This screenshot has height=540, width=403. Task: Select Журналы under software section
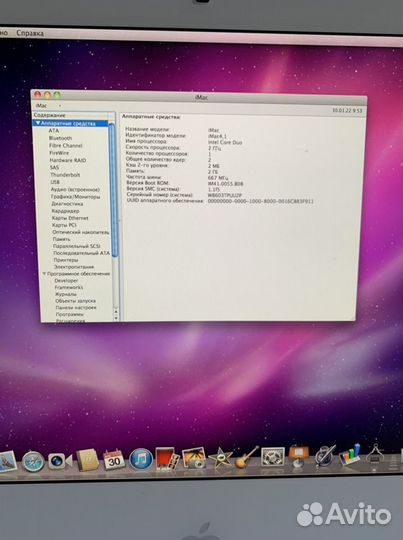[66, 294]
